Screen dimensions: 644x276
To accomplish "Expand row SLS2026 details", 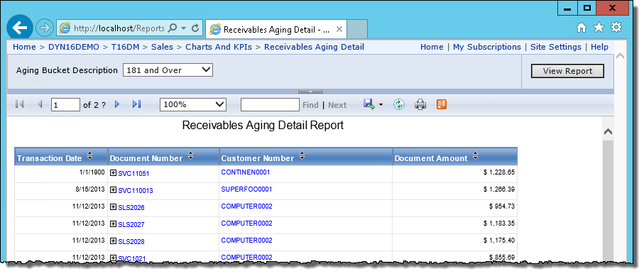I will click(x=114, y=207).
